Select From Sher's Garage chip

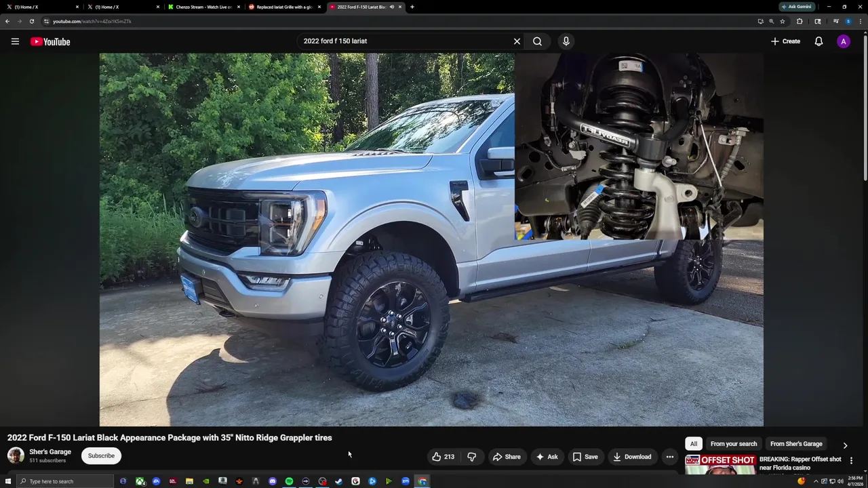pyautogui.click(x=796, y=444)
